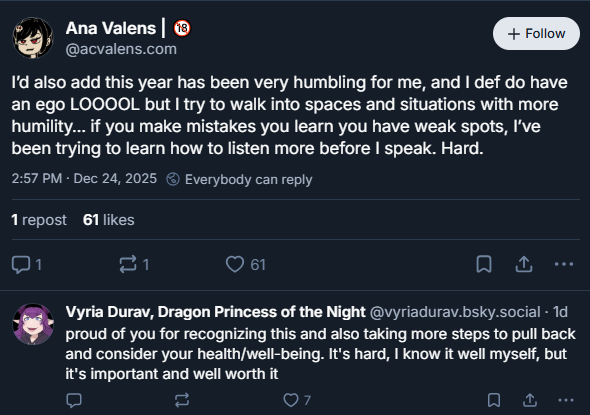Share Vyria Durav's reply
The width and height of the screenshot is (590, 415).
pyautogui.click(x=530, y=400)
